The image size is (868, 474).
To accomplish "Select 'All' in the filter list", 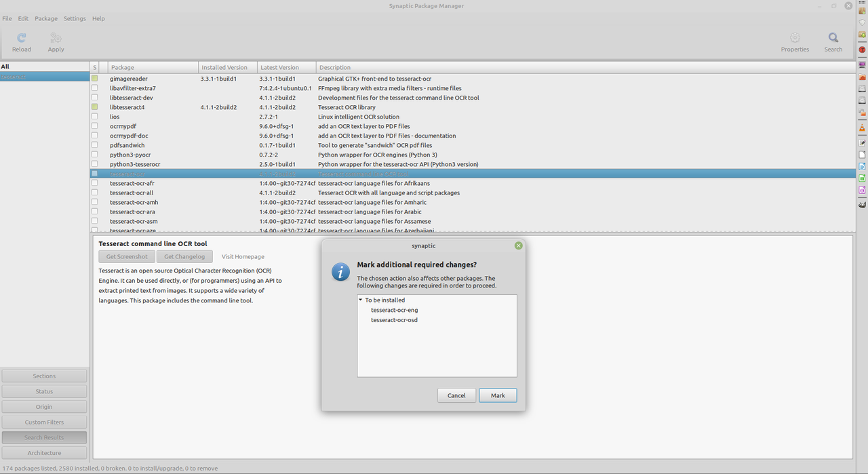I will coord(44,66).
